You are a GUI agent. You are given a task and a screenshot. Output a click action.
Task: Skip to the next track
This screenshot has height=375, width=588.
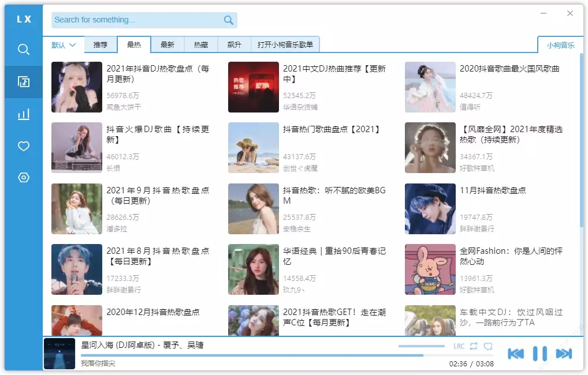(564, 354)
